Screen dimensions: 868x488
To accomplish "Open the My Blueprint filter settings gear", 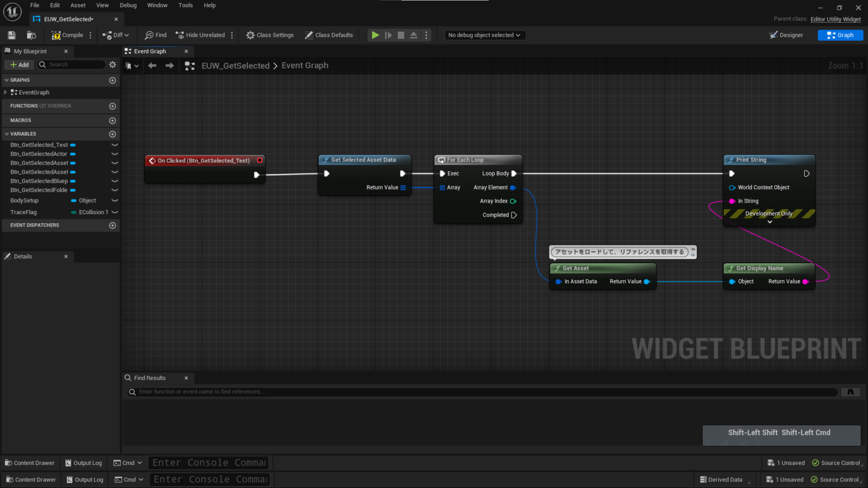I will click(112, 64).
